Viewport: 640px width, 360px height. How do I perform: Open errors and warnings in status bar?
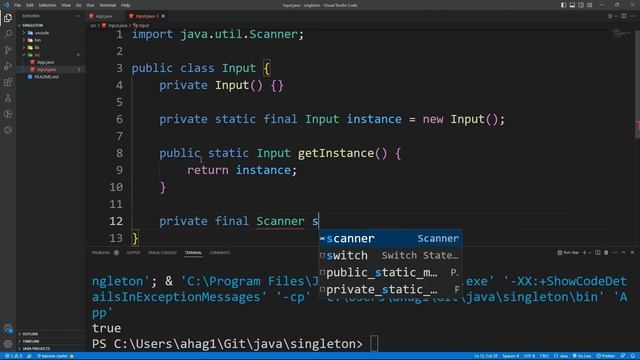point(13,356)
